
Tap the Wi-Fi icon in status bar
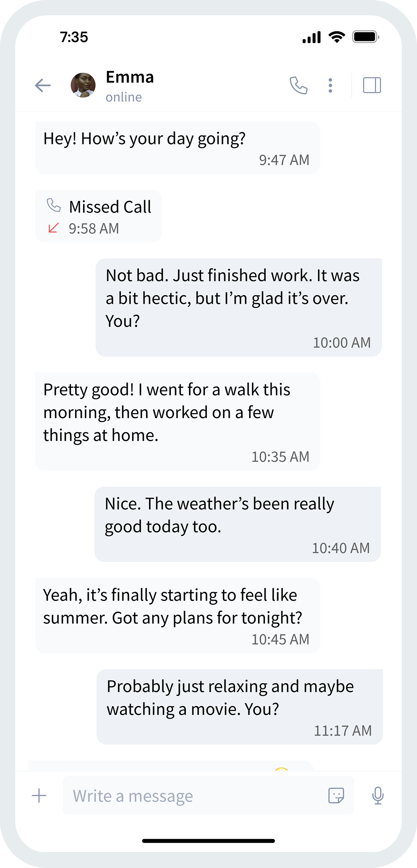(x=337, y=37)
